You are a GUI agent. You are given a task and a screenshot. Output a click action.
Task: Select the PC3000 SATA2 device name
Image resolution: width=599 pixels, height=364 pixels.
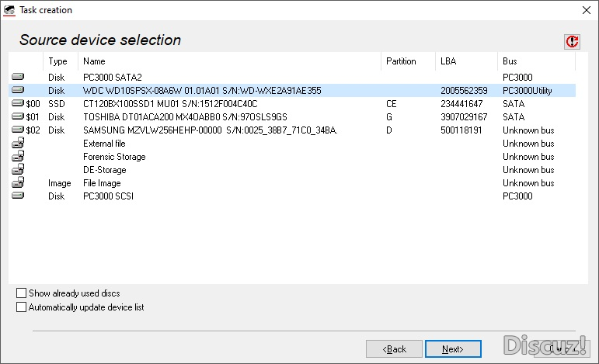click(113, 78)
